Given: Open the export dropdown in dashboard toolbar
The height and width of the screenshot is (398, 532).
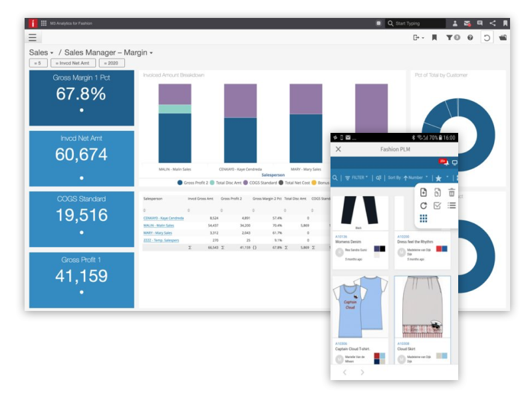Looking at the screenshot, I should pyautogui.click(x=419, y=38).
